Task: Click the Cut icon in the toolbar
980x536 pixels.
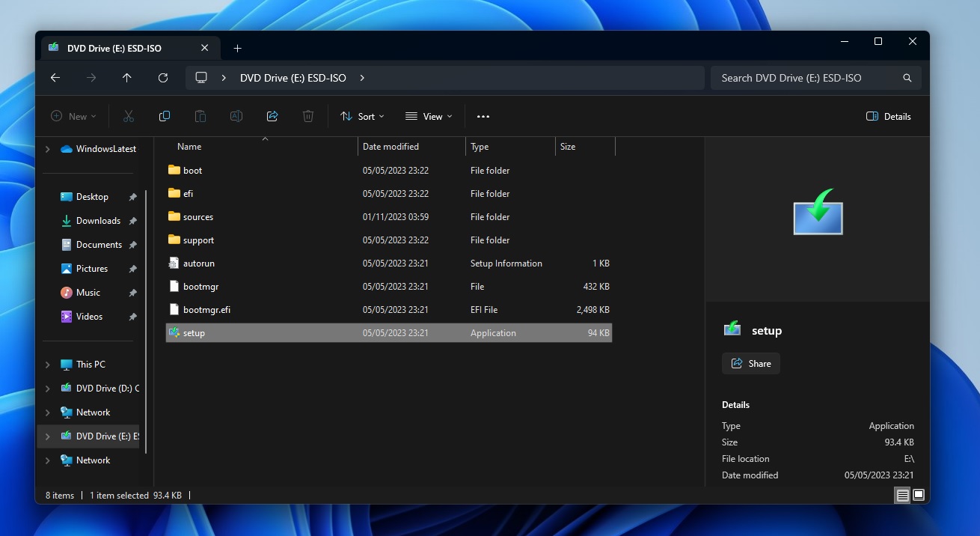Action: (128, 116)
